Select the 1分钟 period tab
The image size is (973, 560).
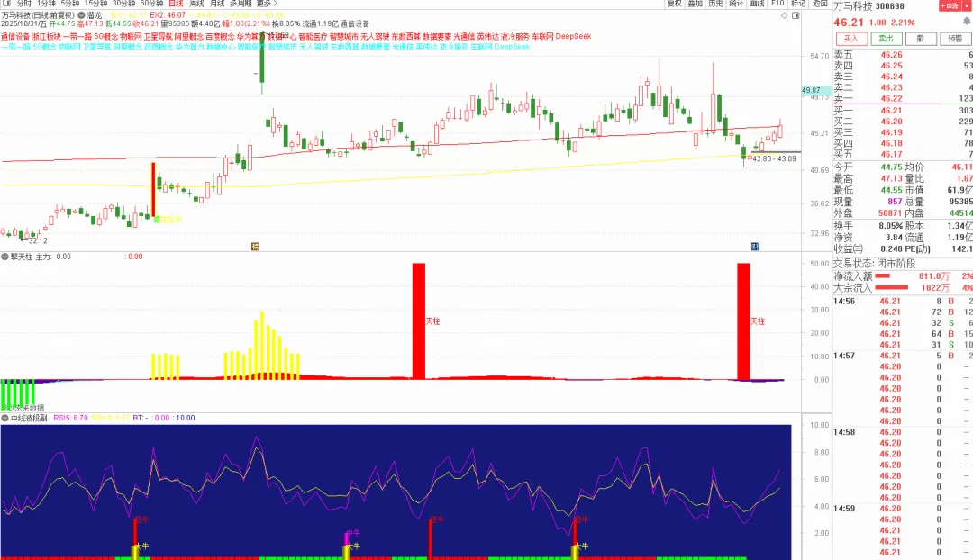pos(47,3)
